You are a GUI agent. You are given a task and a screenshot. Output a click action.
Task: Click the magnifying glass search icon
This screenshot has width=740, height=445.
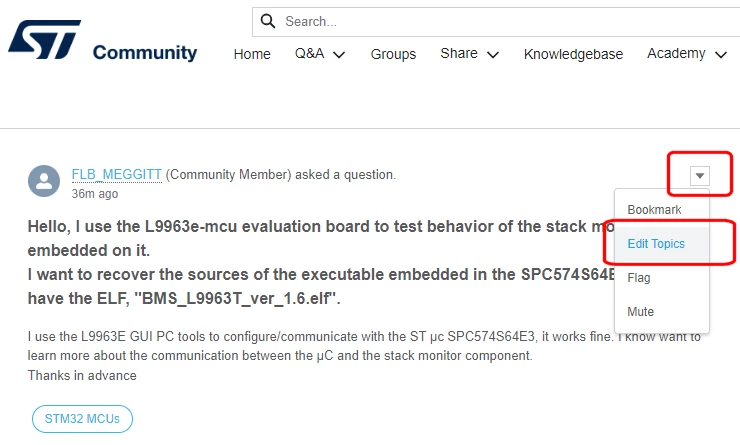268,21
